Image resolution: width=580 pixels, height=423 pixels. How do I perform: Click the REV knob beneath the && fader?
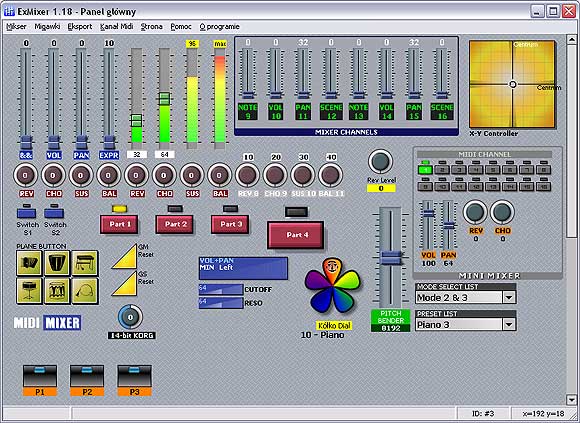[25, 175]
